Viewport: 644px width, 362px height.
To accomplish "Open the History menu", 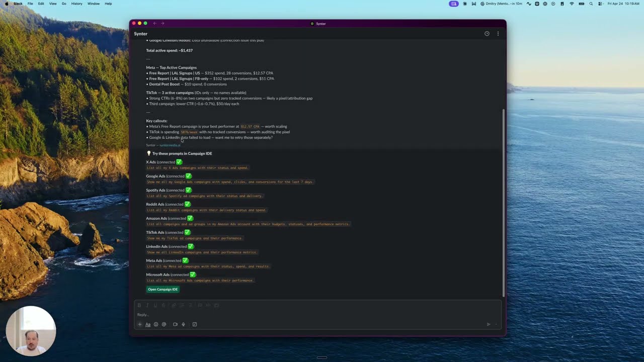I will (x=76, y=4).
